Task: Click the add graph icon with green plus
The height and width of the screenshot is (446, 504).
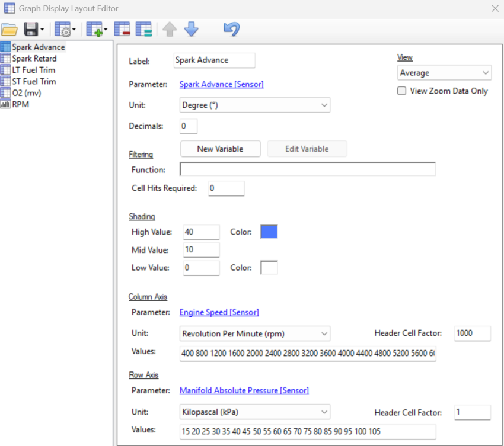Action: point(94,29)
